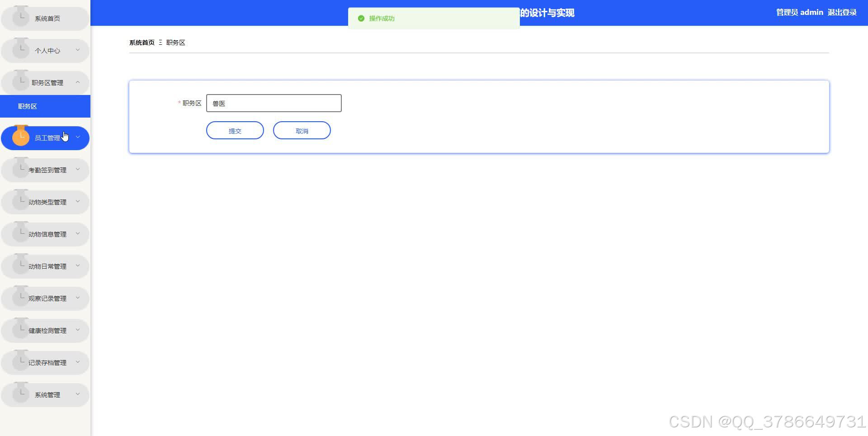Click the 退出登录 logout link
Screen dimensions: 868x436
(x=842, y=12)
